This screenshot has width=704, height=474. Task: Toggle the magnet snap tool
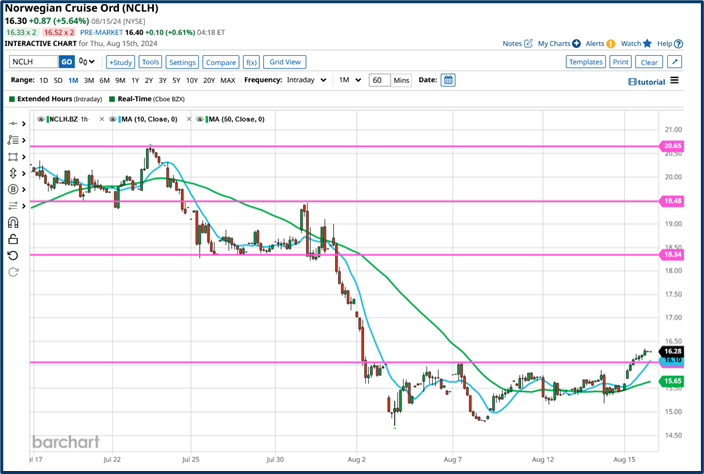(13, 222)
